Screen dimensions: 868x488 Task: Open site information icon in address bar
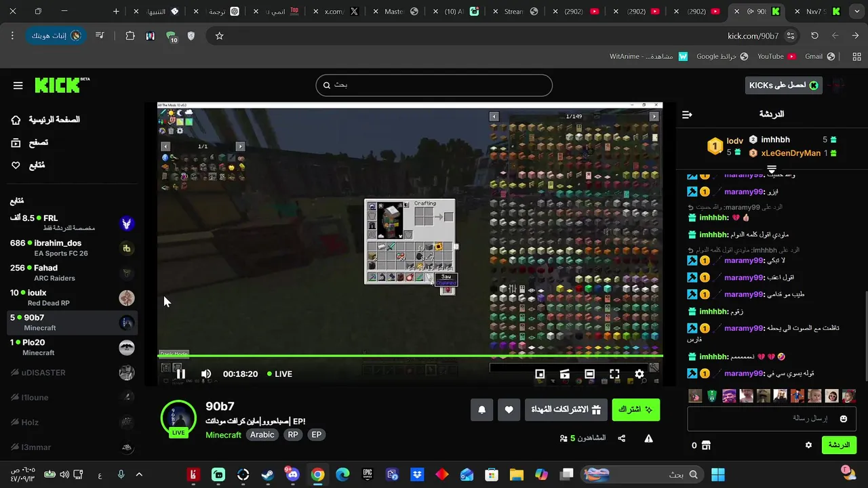[791, 36]
